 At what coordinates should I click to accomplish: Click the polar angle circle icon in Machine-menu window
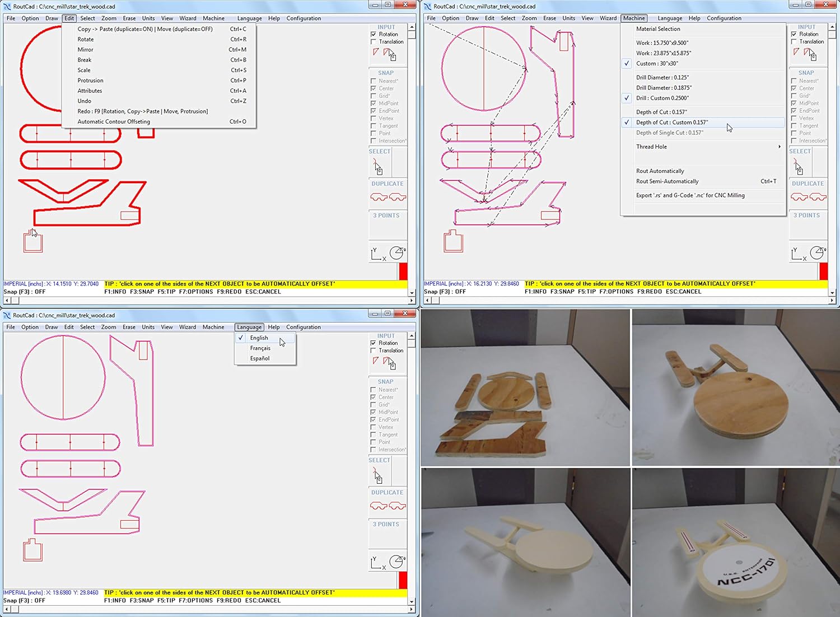click(818, 253)
